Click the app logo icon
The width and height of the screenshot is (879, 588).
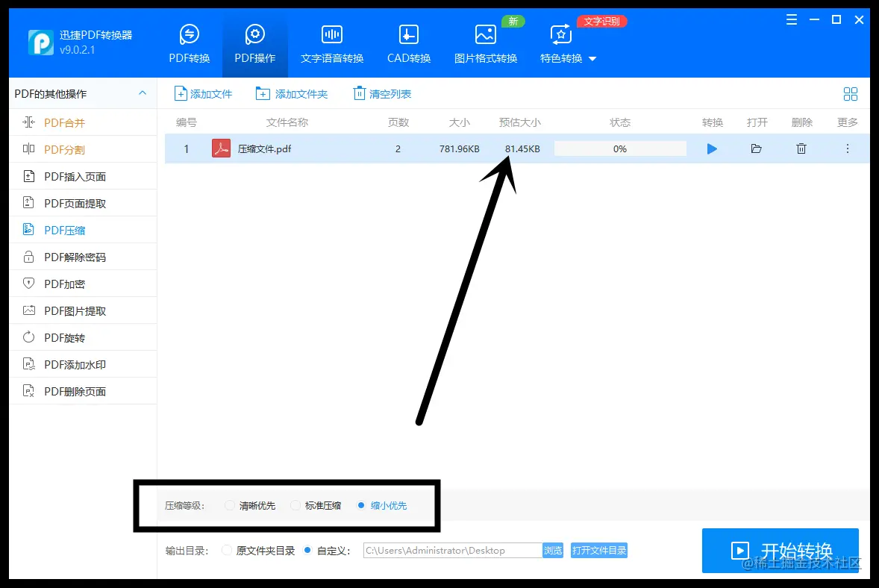click(41, 43)
